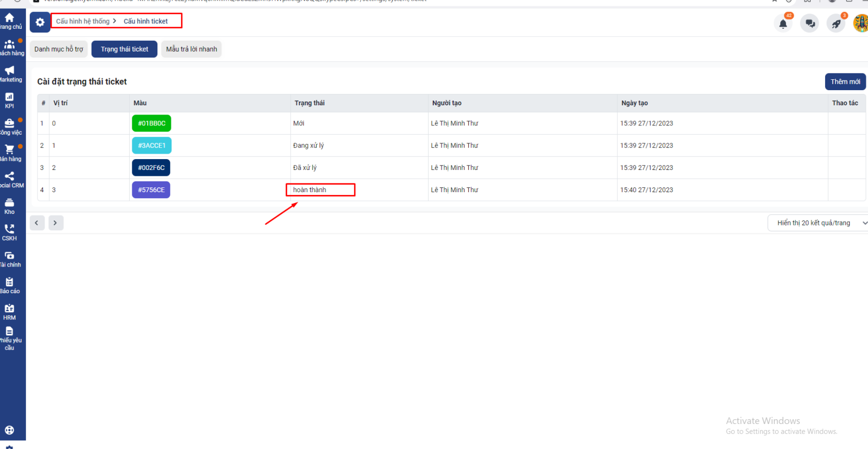Click the green #01BB0C color swatch

151,123
